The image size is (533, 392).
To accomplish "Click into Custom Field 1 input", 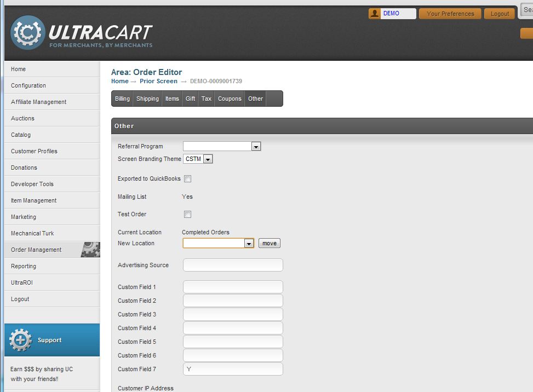I will click(x=233, y=287).
